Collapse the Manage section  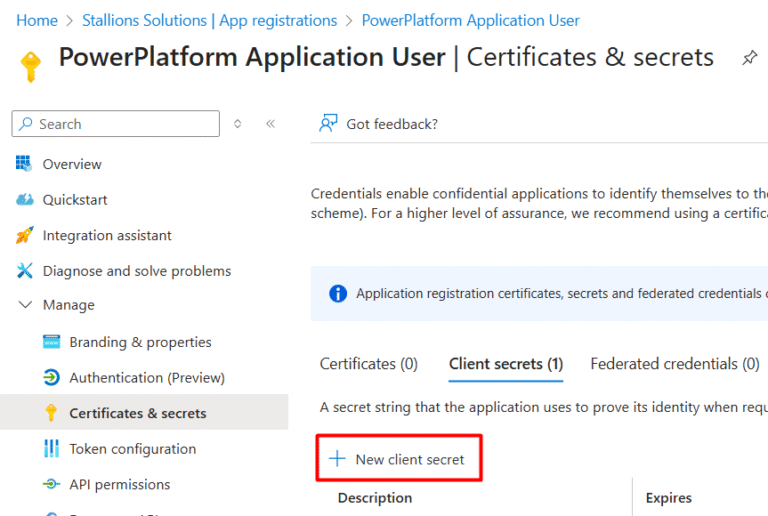tap(26, 305)
